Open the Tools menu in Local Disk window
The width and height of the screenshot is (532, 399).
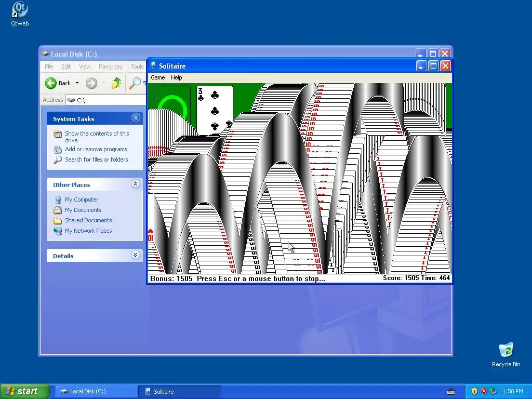pyautogui.click(x=137, y=66)
